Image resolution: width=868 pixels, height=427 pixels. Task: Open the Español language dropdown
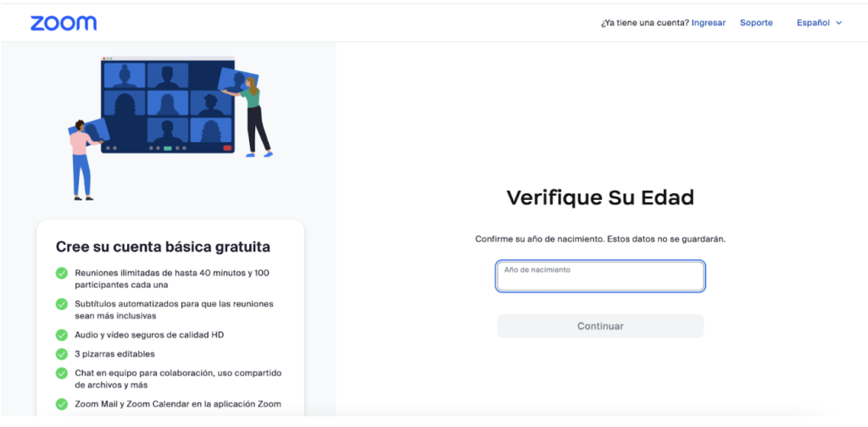(x=820, y=23)
